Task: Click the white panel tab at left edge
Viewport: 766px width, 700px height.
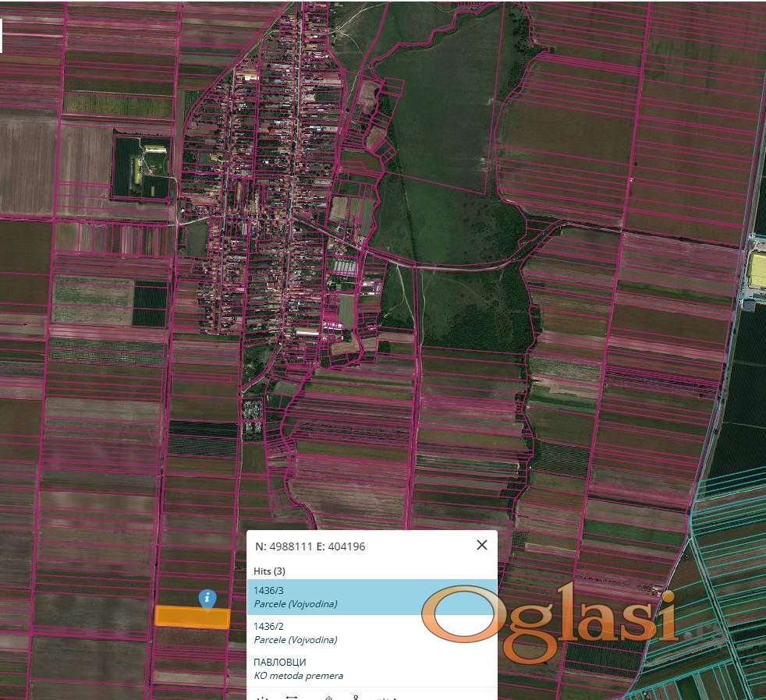Action: (1, 35)
